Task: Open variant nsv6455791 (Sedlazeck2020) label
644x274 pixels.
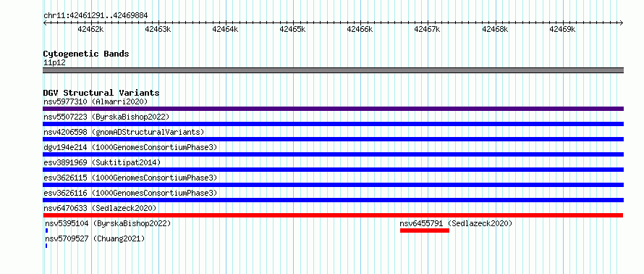Action: (457, 223)
